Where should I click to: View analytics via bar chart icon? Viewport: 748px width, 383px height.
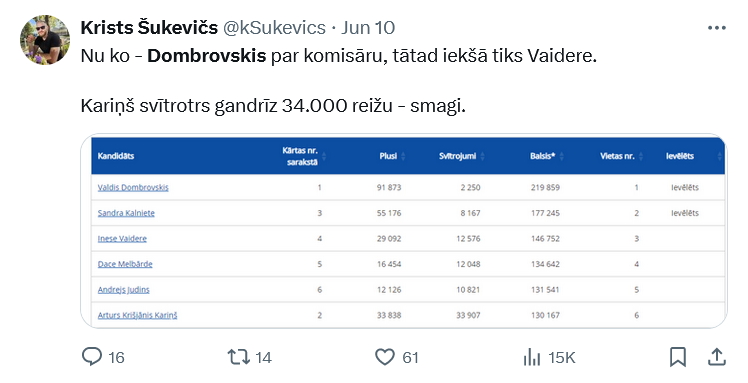tap(532, 357)
